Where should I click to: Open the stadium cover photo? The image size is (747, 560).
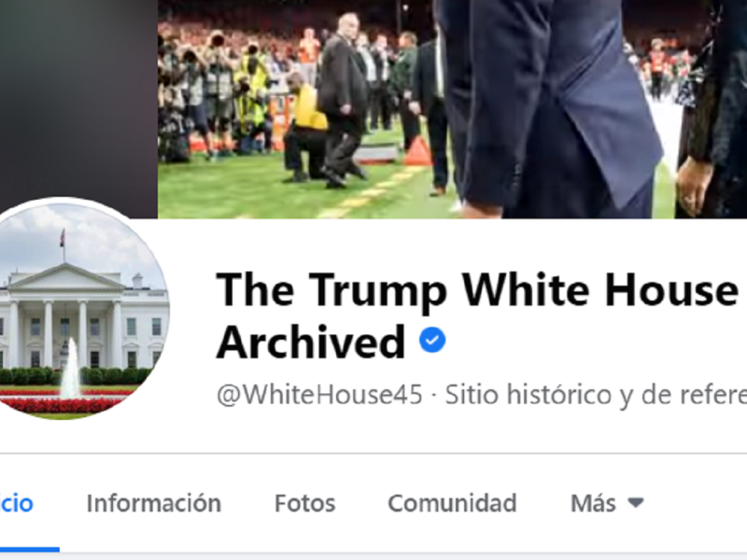coord(452,109)
